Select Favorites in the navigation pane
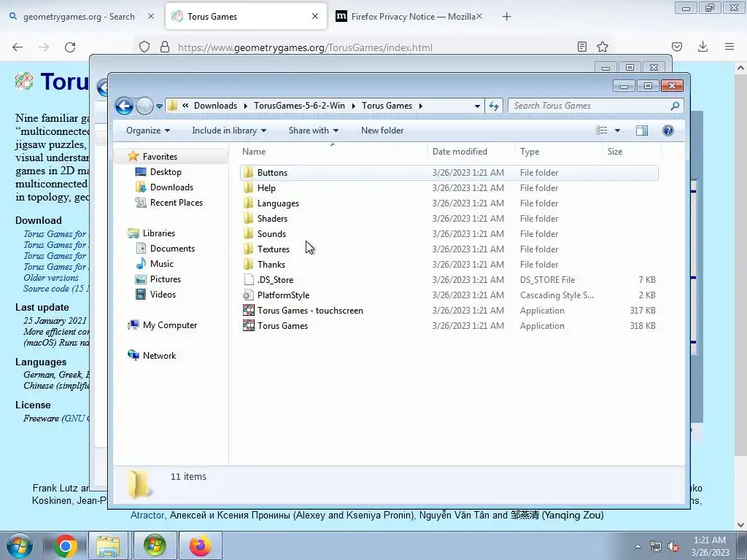Viewport: 747px width, 560px height. point(160,156)
